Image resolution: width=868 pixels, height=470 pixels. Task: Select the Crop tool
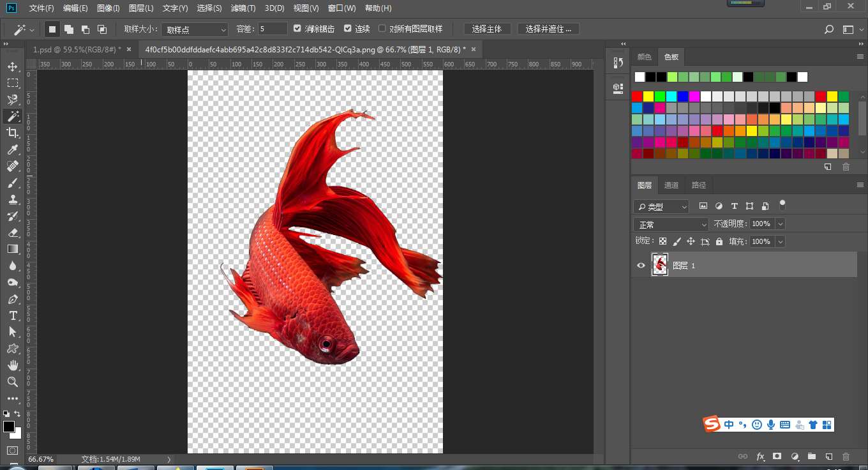pyautogui.click(x=13, y=133)
